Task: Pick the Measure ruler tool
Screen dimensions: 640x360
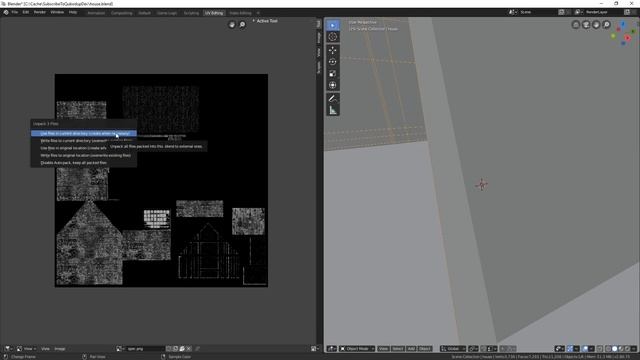Action: click(333, 111)
